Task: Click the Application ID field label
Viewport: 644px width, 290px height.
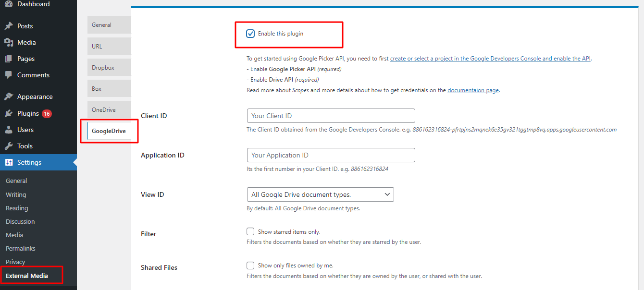Action: pyautogui.click(x=162, y=155)
